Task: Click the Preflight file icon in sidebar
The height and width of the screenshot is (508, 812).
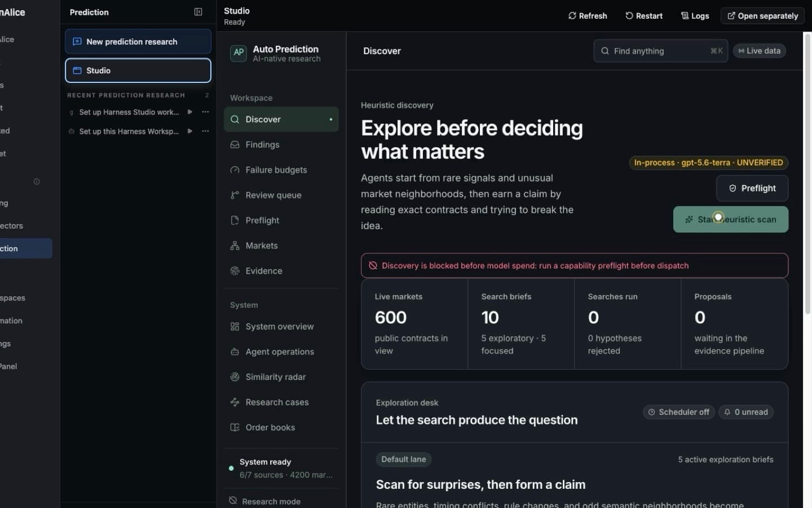Action: (x=235, y=220)
